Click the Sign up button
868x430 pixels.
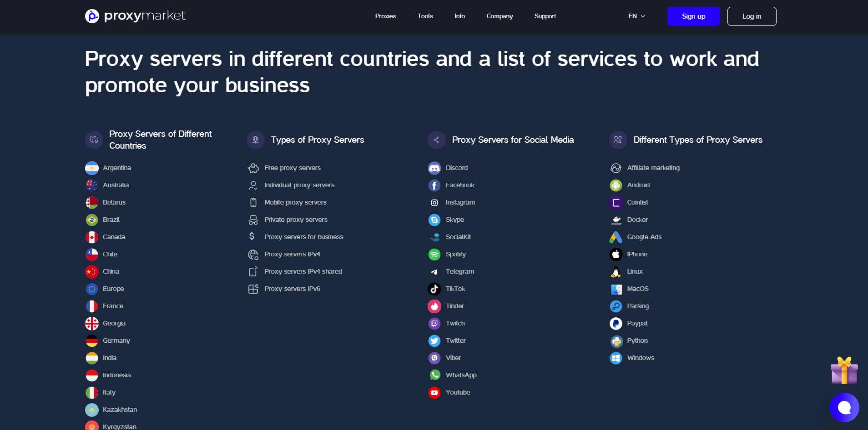[x=694, y=16]
